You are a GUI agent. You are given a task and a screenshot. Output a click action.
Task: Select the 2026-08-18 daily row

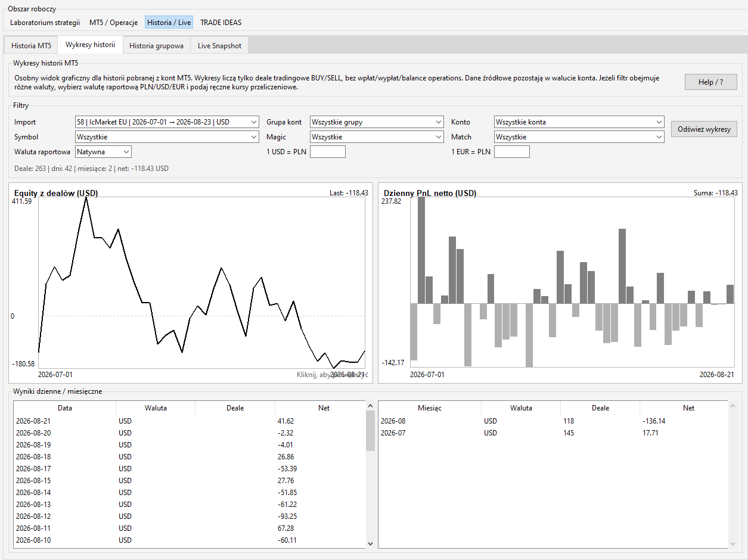tap(190, 457)
